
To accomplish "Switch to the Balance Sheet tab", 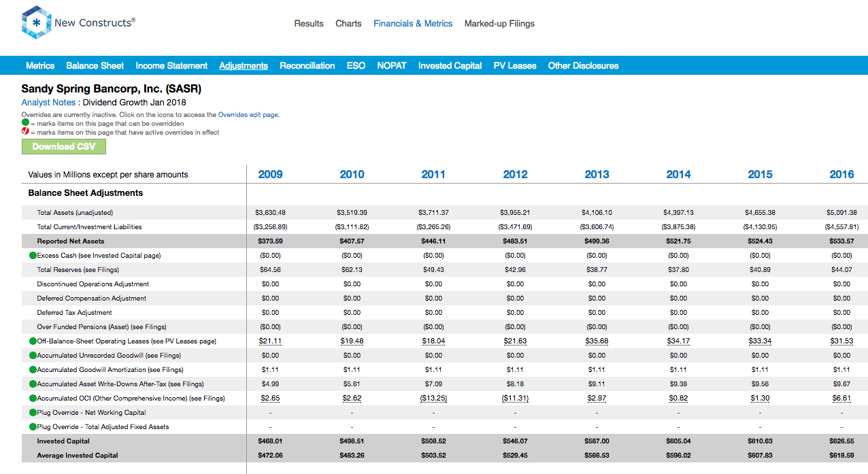I will pos(95,66).
